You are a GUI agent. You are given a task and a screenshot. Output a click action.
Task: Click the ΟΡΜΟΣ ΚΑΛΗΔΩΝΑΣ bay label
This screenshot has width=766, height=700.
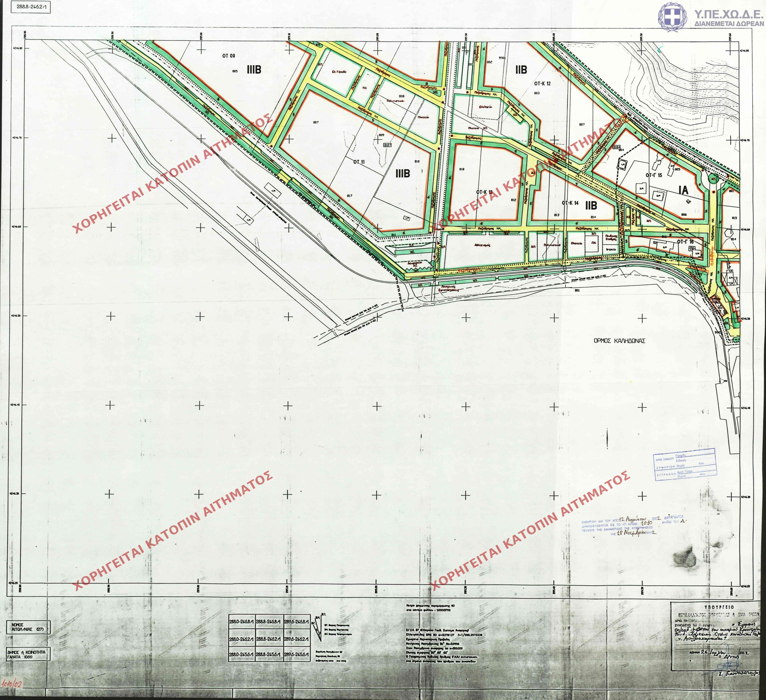click(619, 341)
